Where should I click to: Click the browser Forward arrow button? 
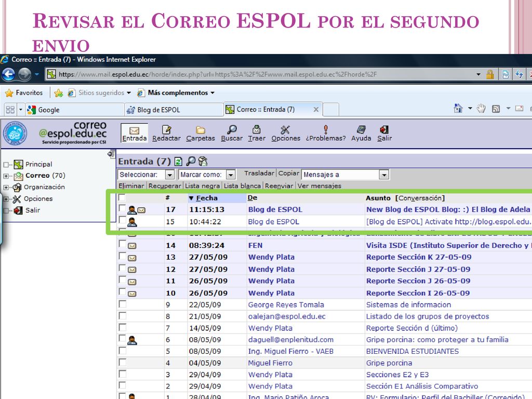[x=24, y=74]
